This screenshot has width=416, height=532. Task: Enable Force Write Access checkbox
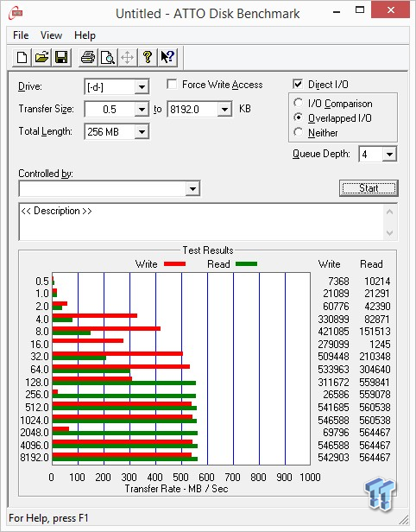click(172, 84)
